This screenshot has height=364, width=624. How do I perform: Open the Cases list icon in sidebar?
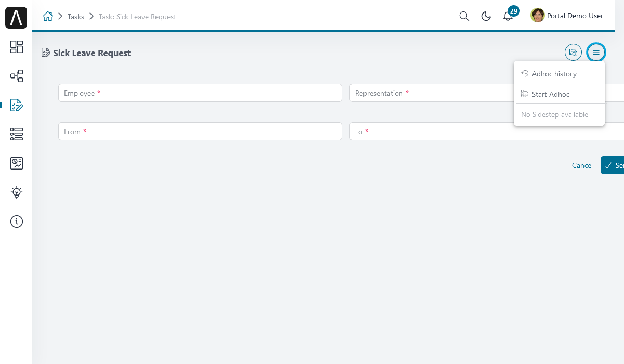[17, 134]
